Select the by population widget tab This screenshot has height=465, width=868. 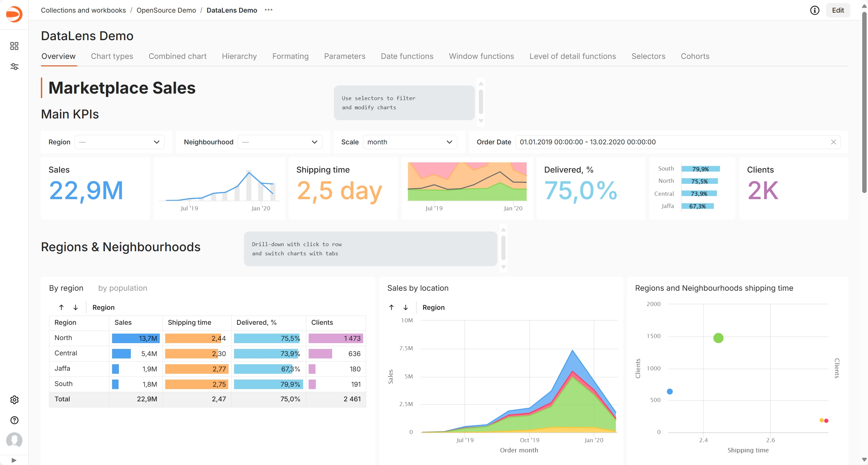click(123, 288)
